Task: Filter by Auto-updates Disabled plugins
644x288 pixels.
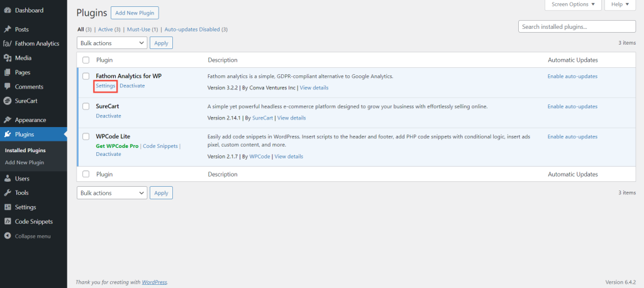Action: tap(192, 30)
